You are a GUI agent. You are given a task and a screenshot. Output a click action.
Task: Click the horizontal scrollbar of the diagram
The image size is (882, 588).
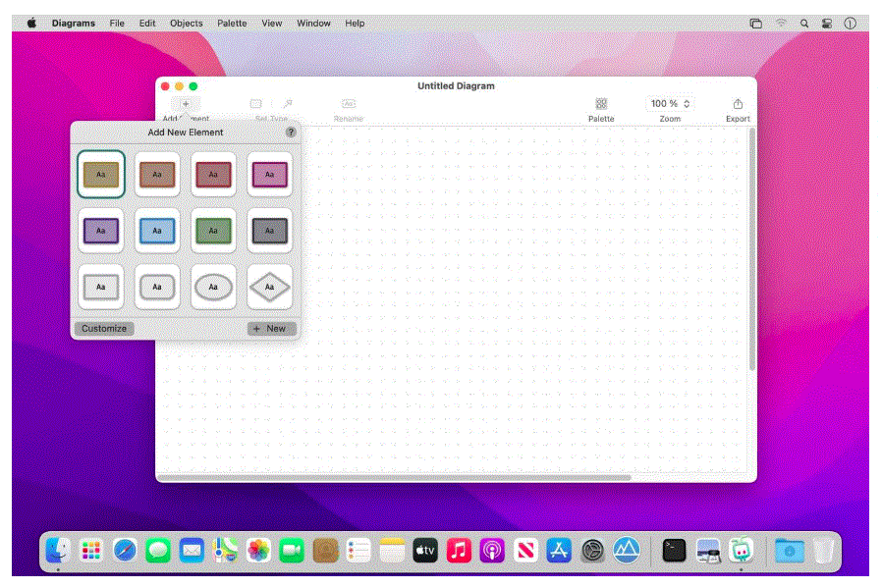(x=394, y=478)
